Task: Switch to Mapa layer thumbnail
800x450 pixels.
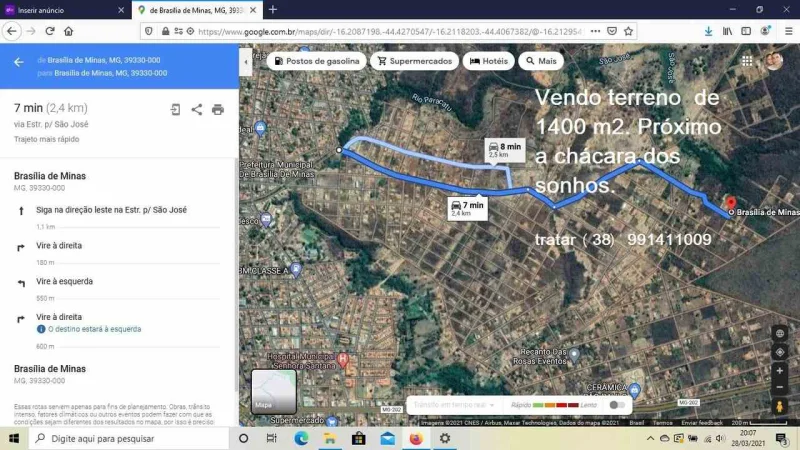Action: click(x=273, y=391)
